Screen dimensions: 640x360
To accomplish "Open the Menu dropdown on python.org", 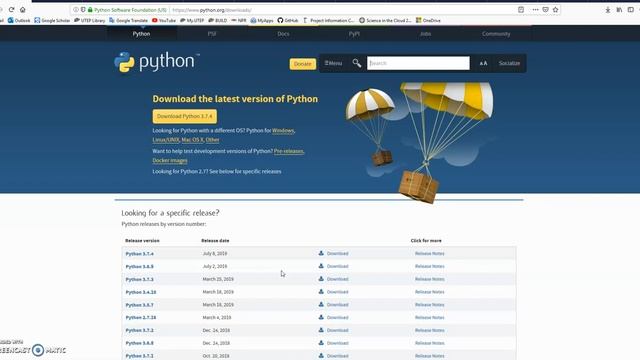I will pyautogui.click(x=333, y=63).
